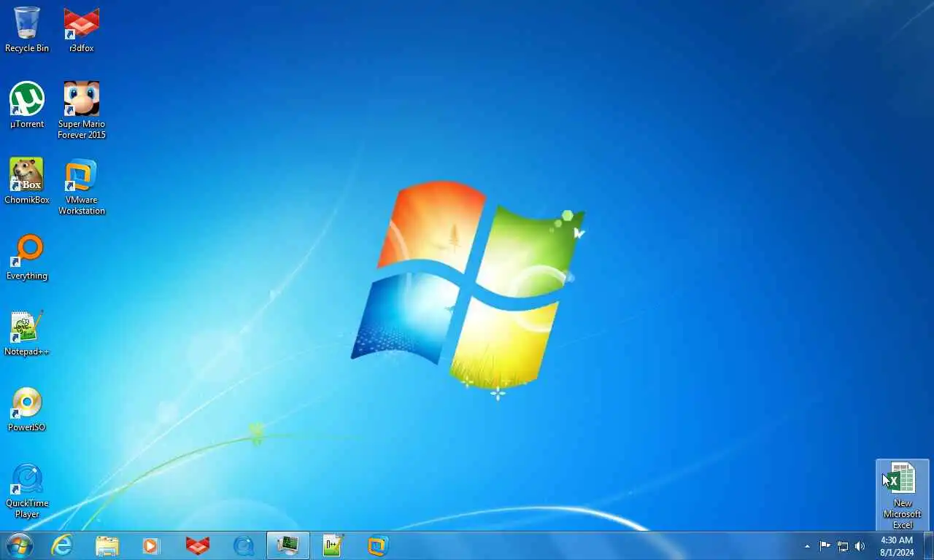
Task: Select the Everything search desktop shortcut
Action: pyautogui.click(x=27, y=257)
